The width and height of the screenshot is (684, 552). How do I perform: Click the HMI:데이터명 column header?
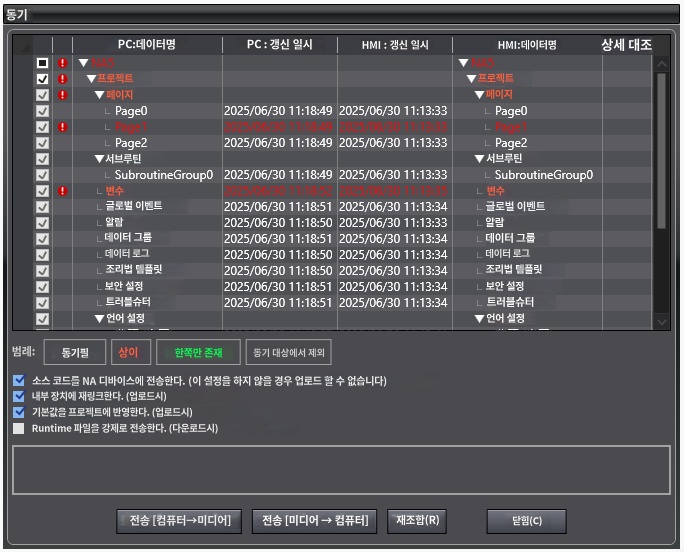pos(527,45)
